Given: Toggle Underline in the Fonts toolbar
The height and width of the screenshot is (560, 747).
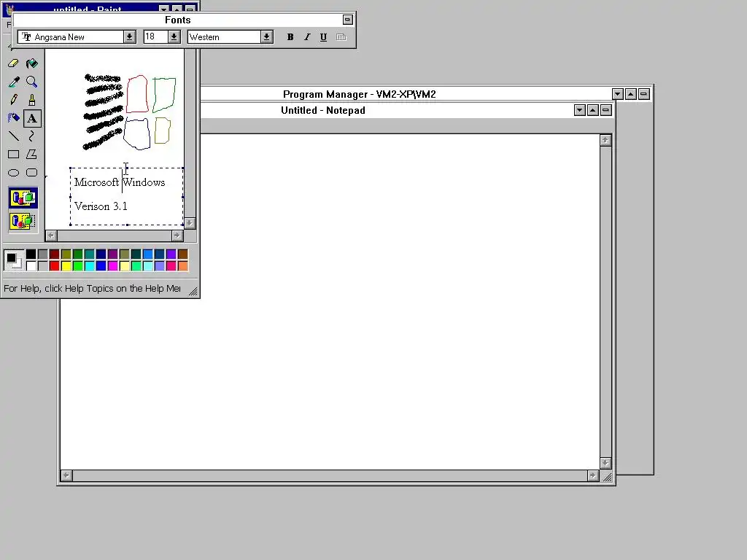Looking at the screenshot, I should (323, 37).
